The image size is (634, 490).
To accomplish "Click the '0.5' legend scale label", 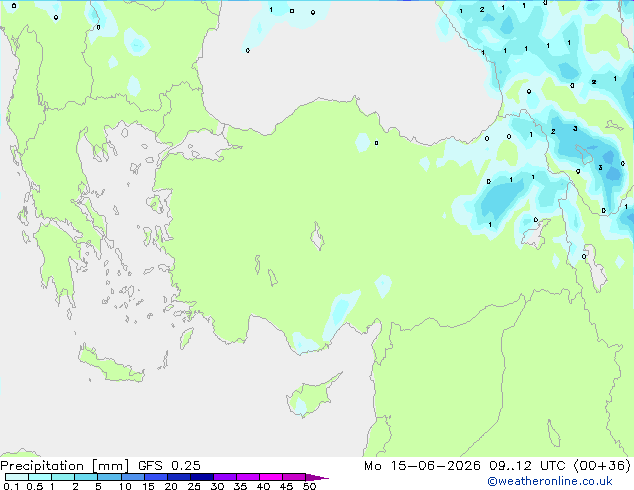I will click(x=35, y=486).
